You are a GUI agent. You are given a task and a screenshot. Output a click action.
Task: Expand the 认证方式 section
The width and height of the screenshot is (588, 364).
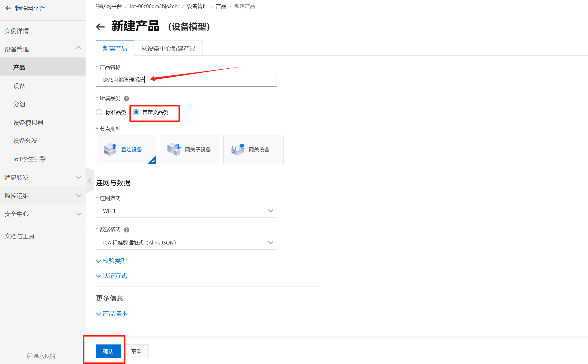tap(111, 276)
